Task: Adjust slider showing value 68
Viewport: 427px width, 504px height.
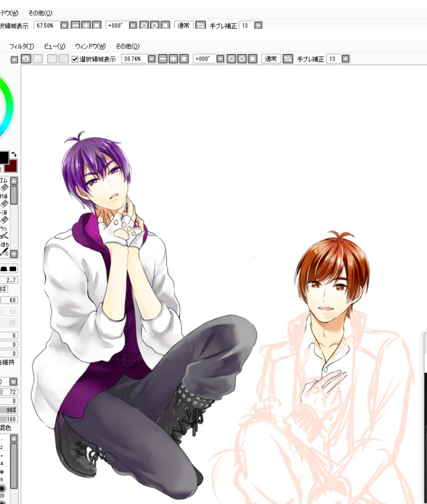Action: point(9,300)
